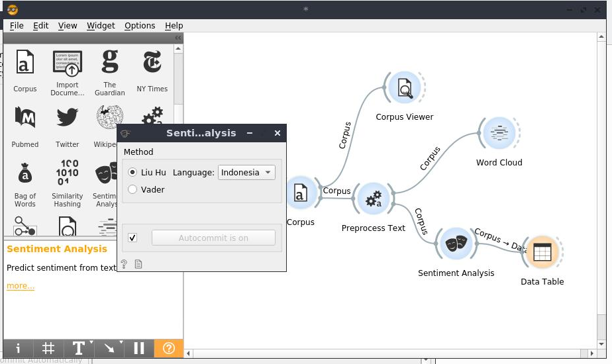
Task: Open report icon in Sentiment Analysis dialog
Action: coord(138,264)
